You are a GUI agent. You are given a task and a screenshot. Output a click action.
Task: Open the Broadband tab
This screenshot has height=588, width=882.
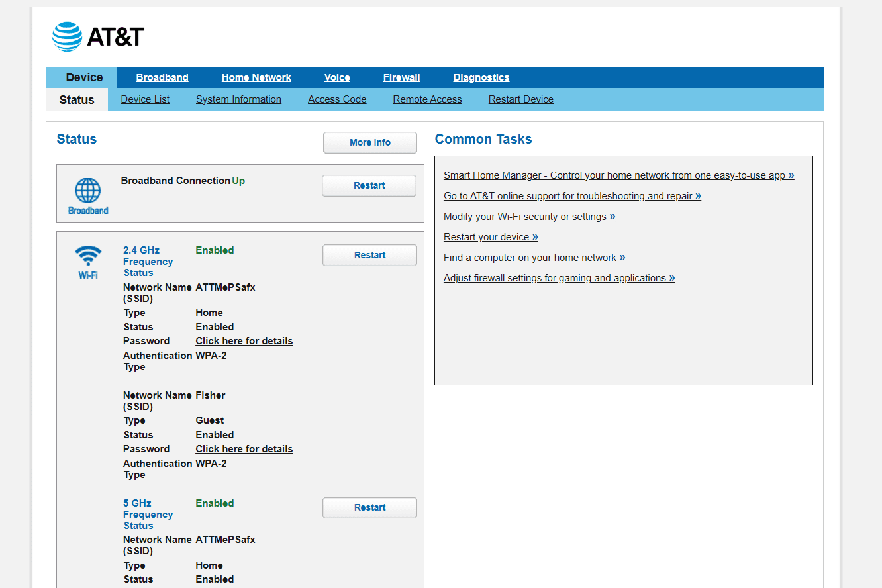[162, 77]
